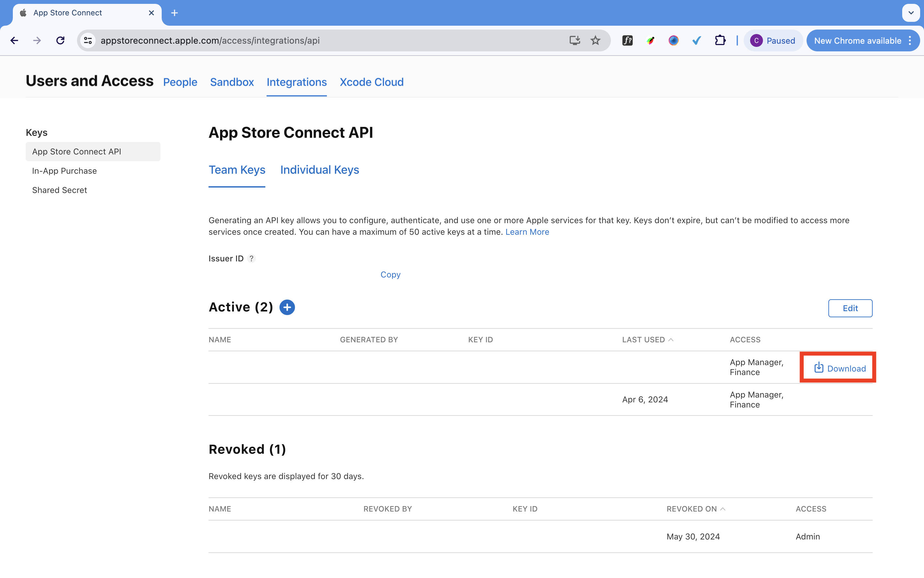Select the Integrations tab
The image size is (924, 578).
click(297, 82)
